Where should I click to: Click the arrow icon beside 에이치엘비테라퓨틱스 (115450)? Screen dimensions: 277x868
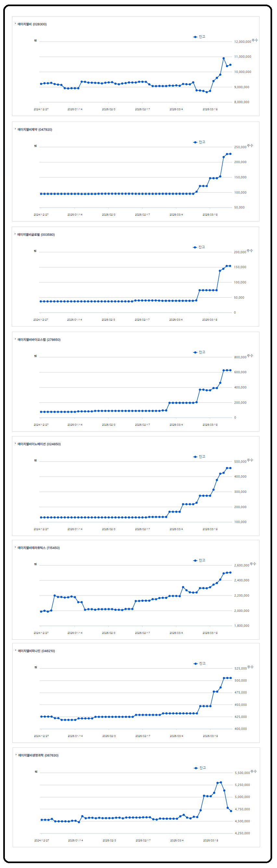coord(15,548)
